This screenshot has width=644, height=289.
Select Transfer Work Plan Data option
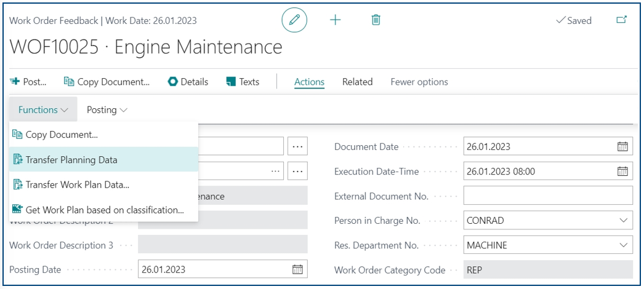[77, 184]
